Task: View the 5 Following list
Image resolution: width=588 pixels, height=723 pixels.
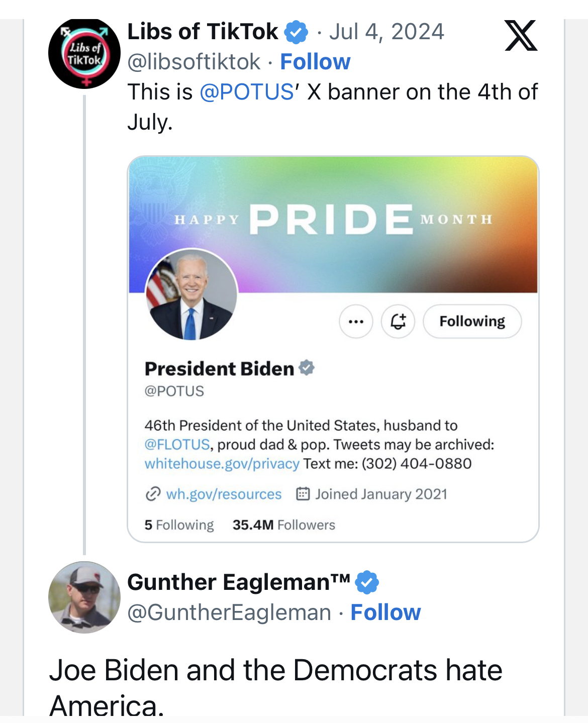Action: pos(179,525)
